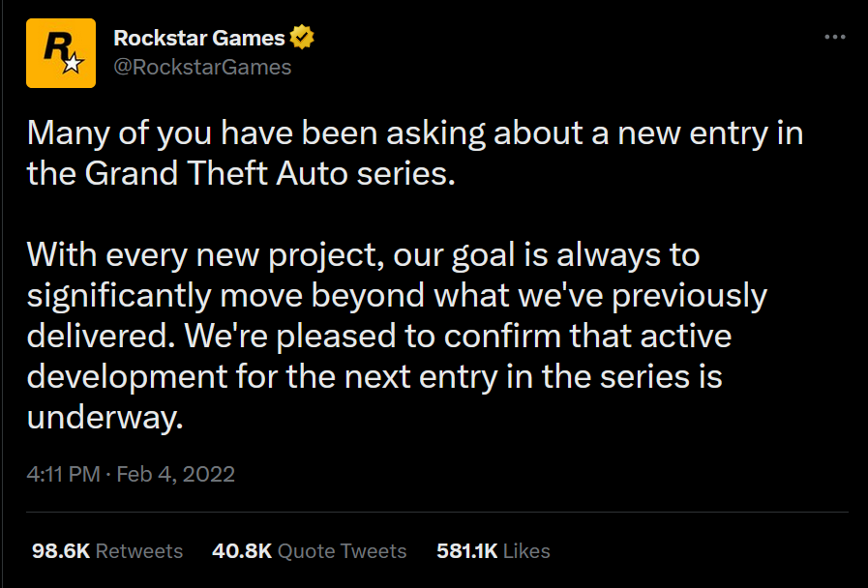Click the Feb 4, 2022 date
This screenshot has height=588, width=868.
pyautogui.click(x=177, y=474)
